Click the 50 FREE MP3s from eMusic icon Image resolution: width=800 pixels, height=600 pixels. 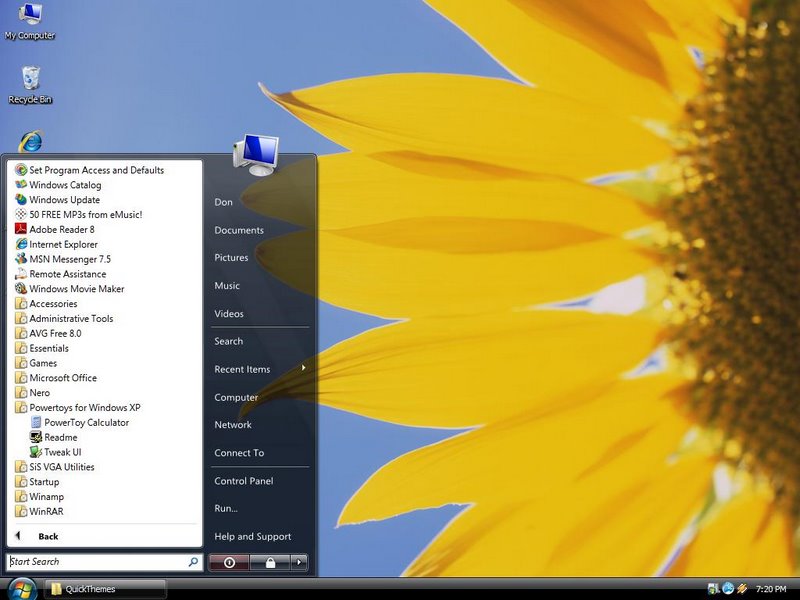click(x=21, y=214)
